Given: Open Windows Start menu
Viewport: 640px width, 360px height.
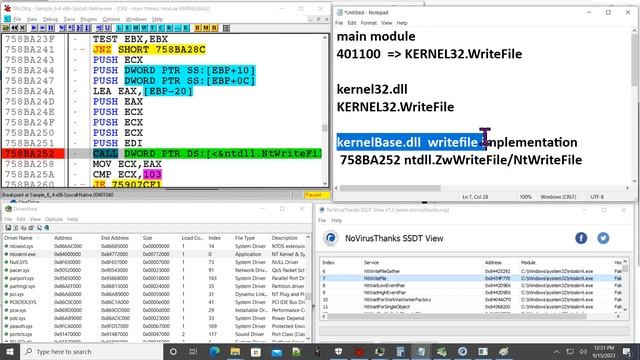Looking at the screenshot, I should pos(9,351).
